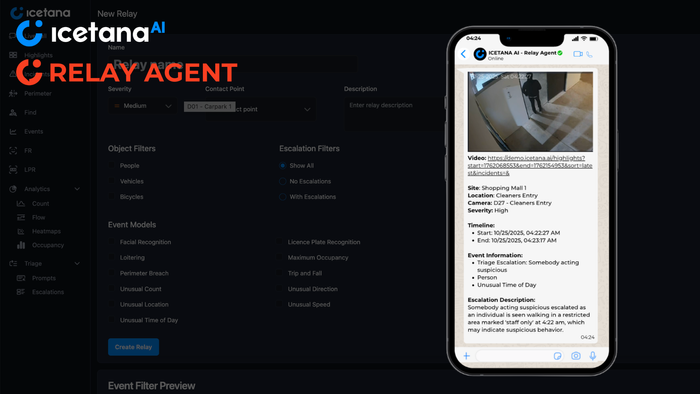This screenshot has height=394, width=700.
Task: Tap the camera icon in chat
Action: [x=576, y=356]
